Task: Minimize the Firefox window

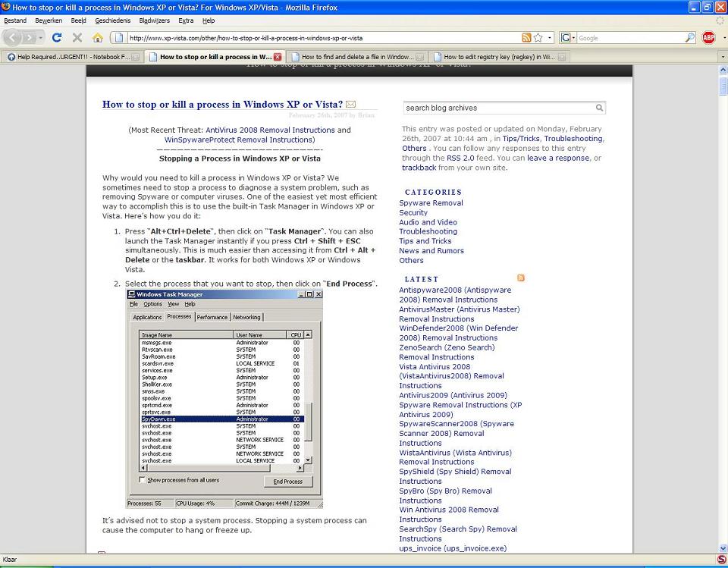Action: click(x=694, y=7)
